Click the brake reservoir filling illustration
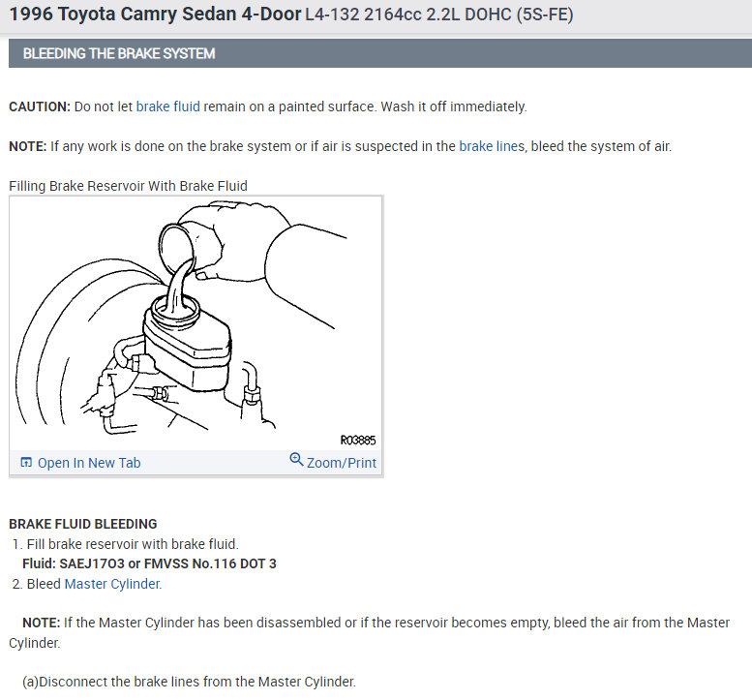Viewport: 752px width, 700px height. tap(196, 322)
